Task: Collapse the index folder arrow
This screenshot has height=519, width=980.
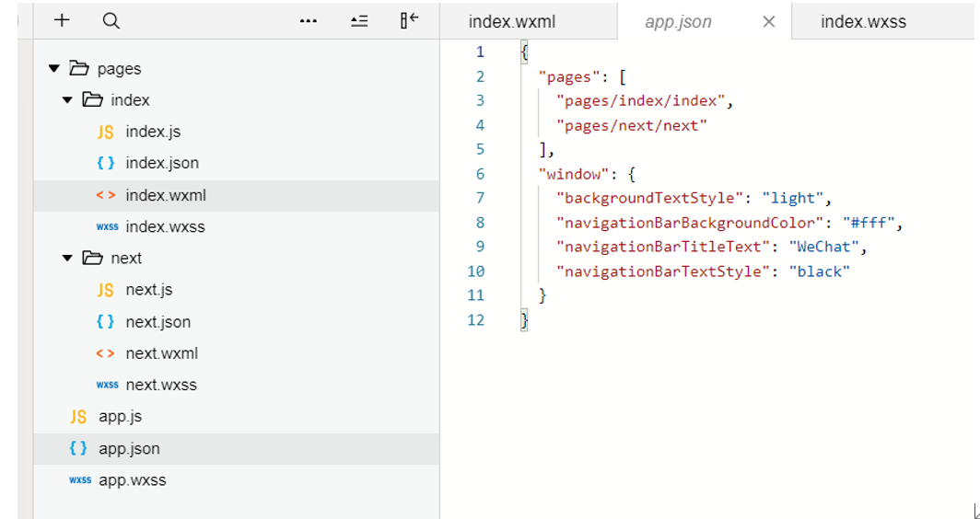Action: pyautogui.click(x=67, y=100)
